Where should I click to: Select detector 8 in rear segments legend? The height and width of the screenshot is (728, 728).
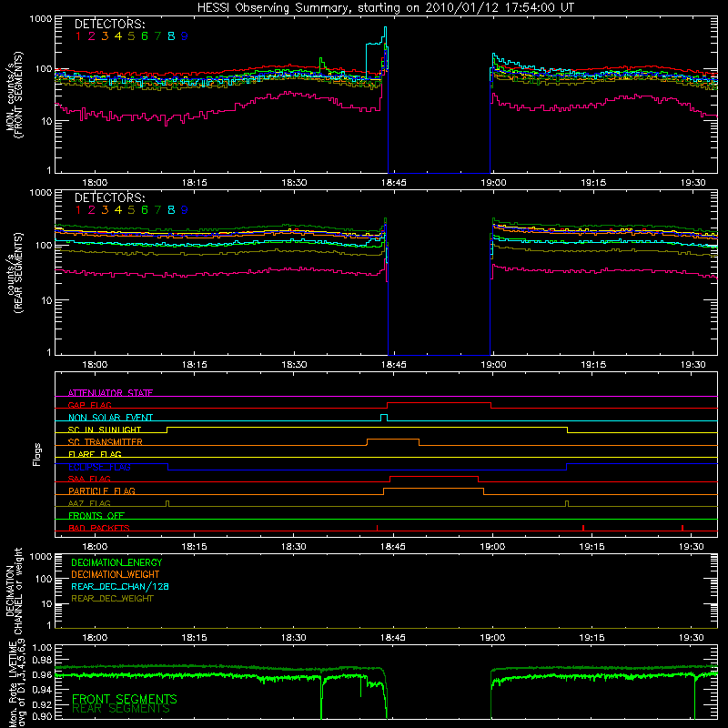coord(171,210)
